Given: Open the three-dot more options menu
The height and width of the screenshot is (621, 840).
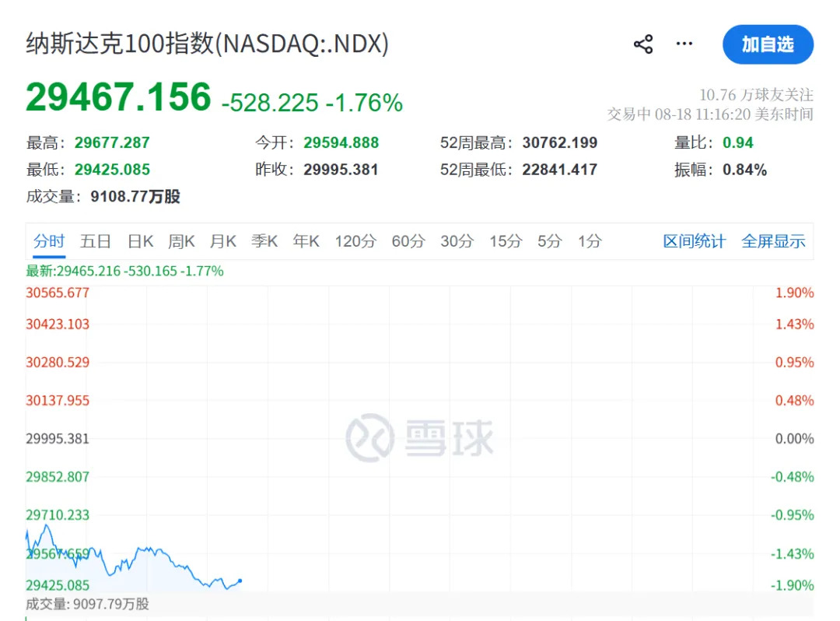Looking at the screenshot, I should click(x=684, y=44).
